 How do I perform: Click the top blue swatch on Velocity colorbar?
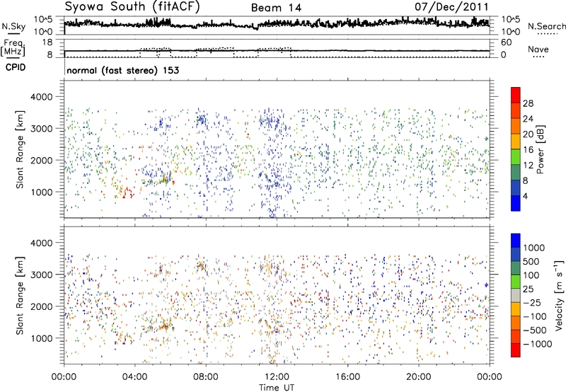(x=516, y=241)
